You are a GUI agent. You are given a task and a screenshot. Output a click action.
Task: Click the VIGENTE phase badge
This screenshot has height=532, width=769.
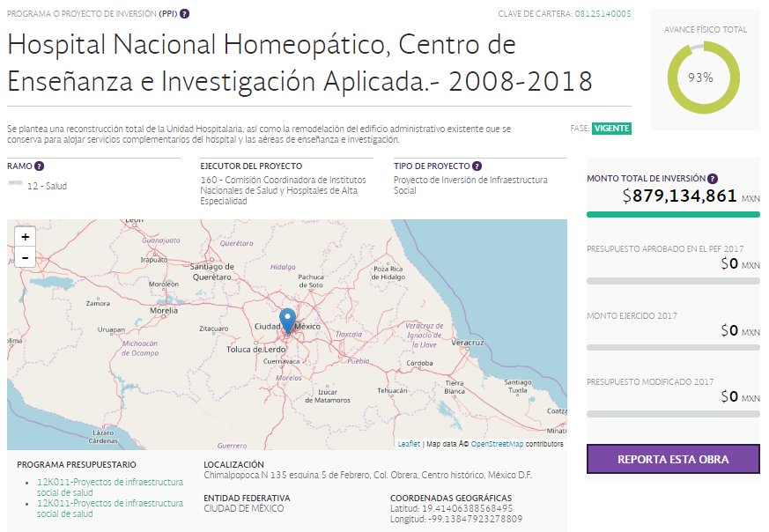coord(611,128)
